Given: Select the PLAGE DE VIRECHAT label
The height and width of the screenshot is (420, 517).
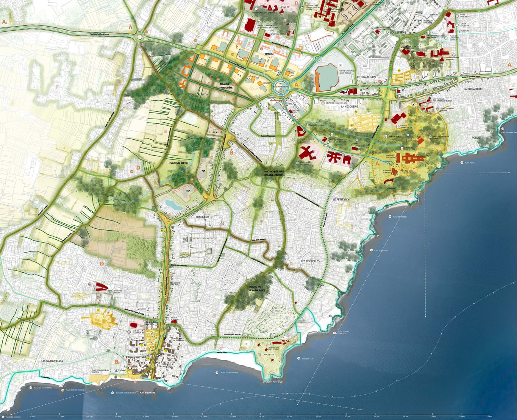Looking at the screenshot, I should (x=380, y=250).
